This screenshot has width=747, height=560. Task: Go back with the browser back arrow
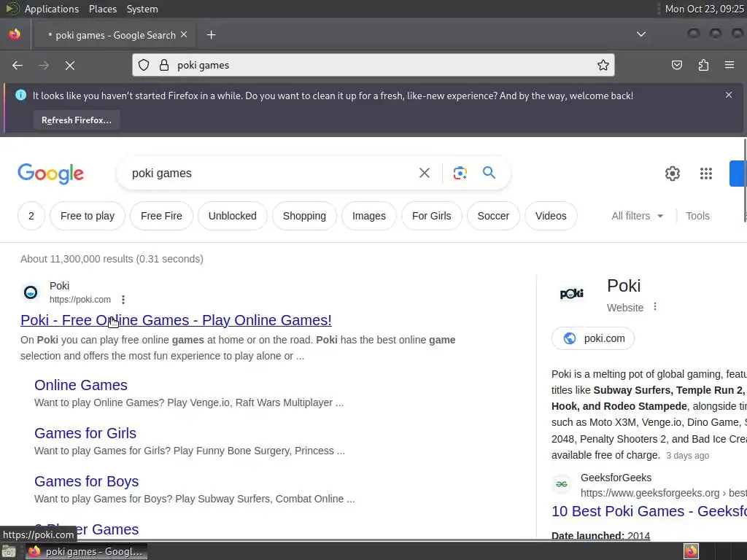click(x=18, y=65)
